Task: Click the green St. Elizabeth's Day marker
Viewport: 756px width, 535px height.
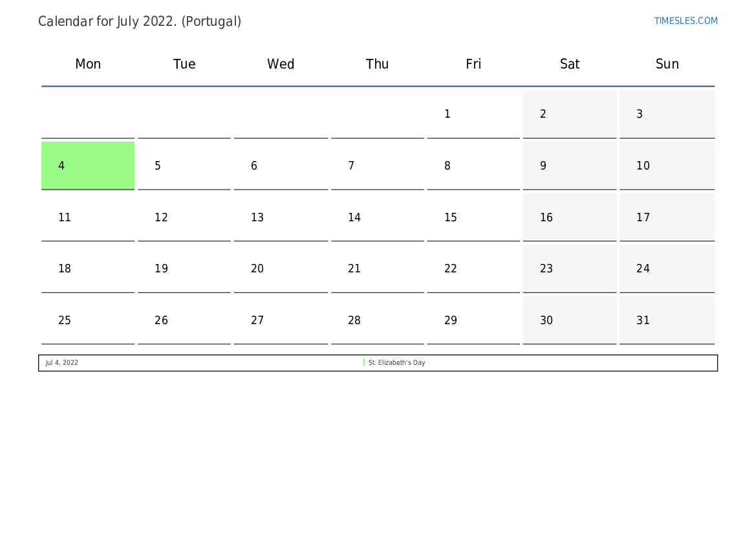Action: click(364, 363)
